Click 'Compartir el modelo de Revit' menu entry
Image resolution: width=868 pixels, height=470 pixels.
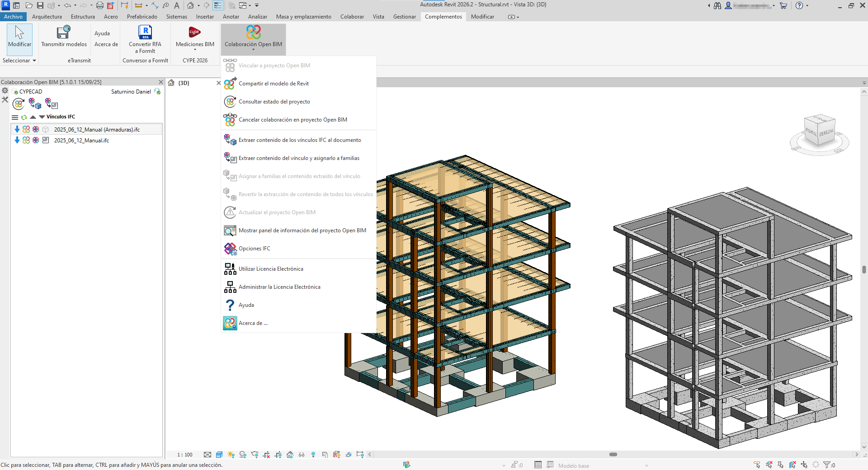[274, 84]
